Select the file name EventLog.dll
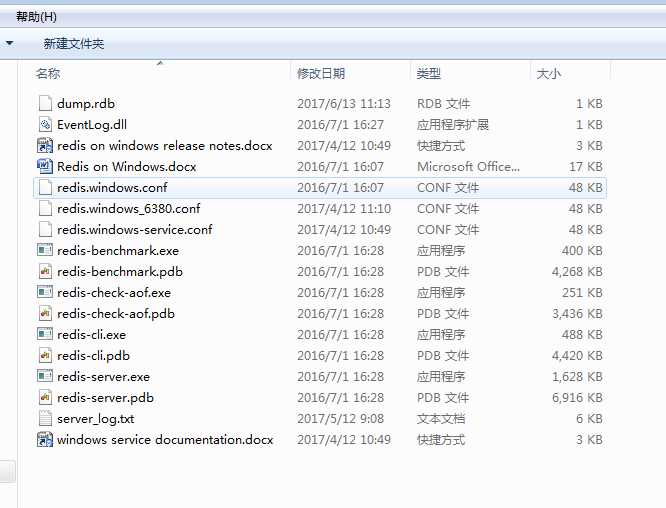666x508 pixels. click(92, 124)
